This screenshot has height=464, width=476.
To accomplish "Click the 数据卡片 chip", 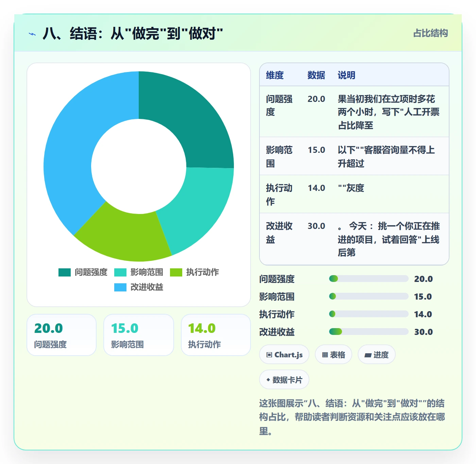I will pyautogui.click(x=284, y=380).
